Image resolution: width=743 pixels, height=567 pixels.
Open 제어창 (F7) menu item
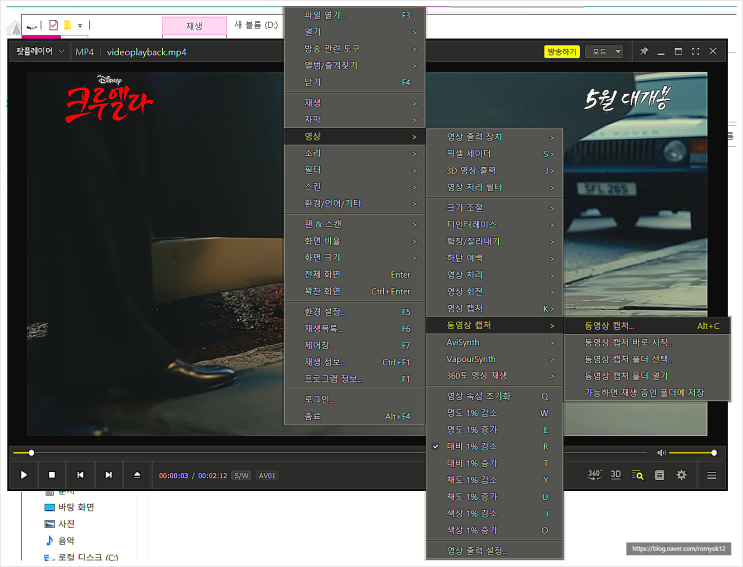point(354,345)
